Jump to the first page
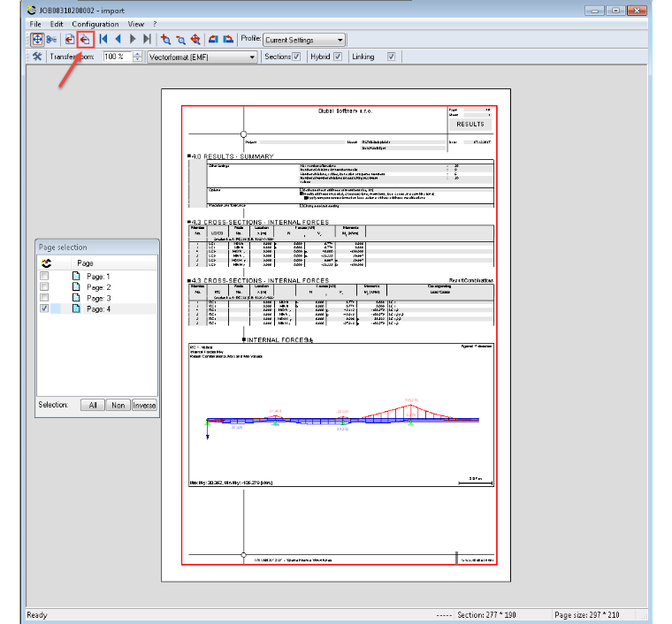This screenshot has height=624, width=672. pyautogui.click(x=103, y=40)
